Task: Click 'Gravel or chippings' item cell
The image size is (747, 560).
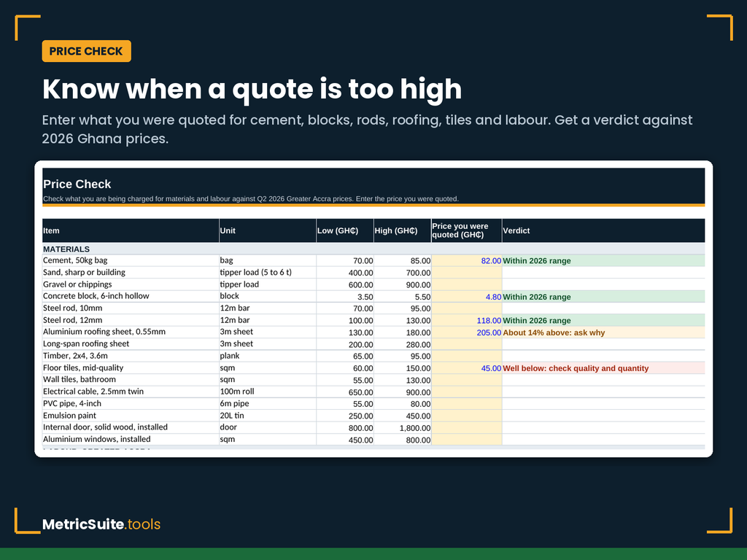Action: pos(131,284)
